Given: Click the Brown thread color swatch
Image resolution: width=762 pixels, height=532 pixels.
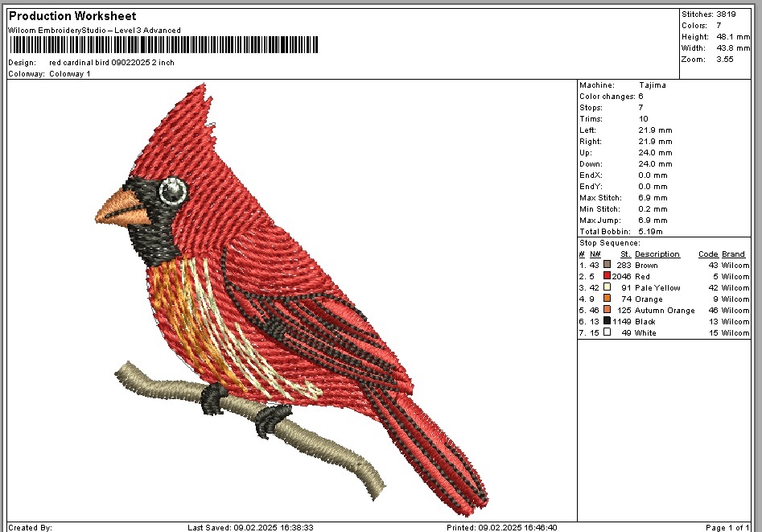Looking at the screenshot, I should (607, 265).
